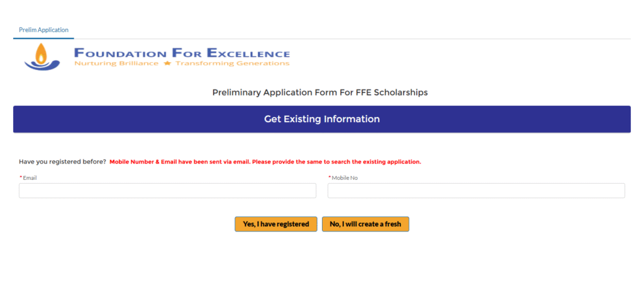
Task: Click the 'Have you registered before?' question
Action: point(62,162)
